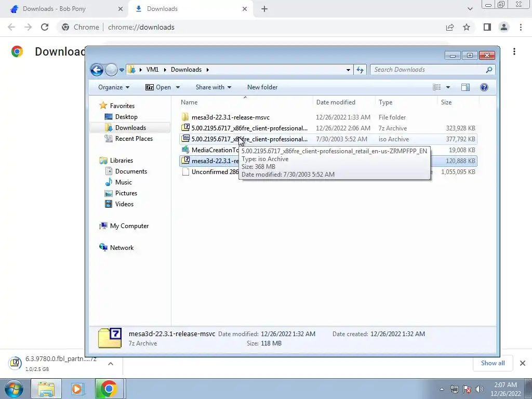
Task: Click the 7z Open button
Action: click(158, 87)
